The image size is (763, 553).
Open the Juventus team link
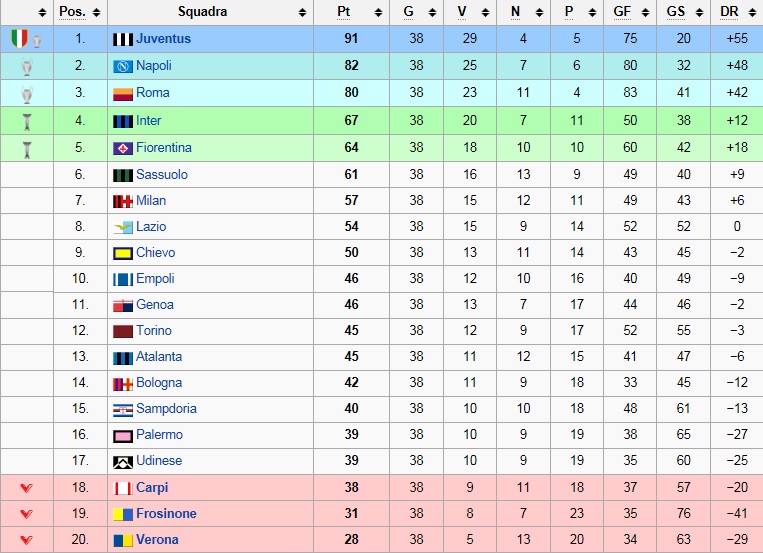click(x=163, y=38)
